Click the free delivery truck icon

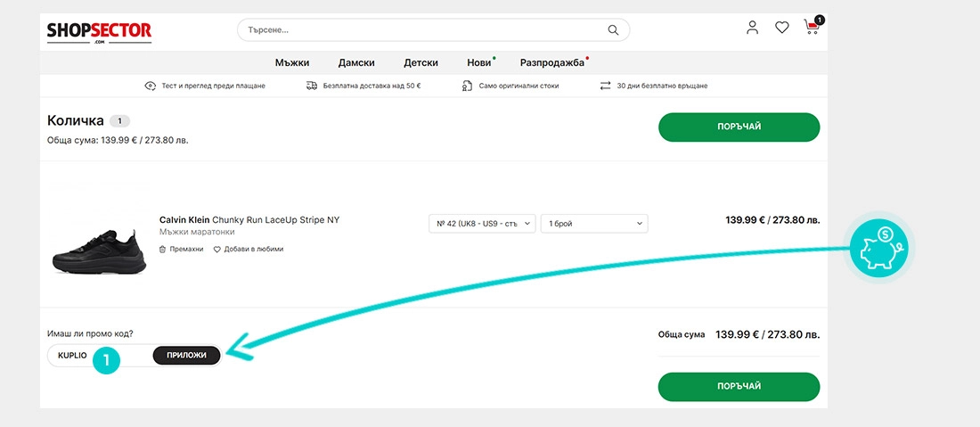312,86
